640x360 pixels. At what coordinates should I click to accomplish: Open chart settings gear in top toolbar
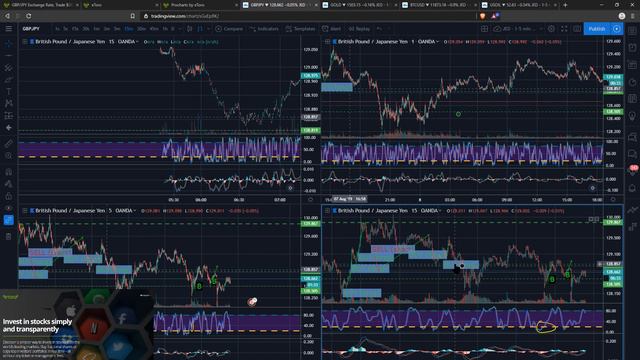[x=551, y=29]
